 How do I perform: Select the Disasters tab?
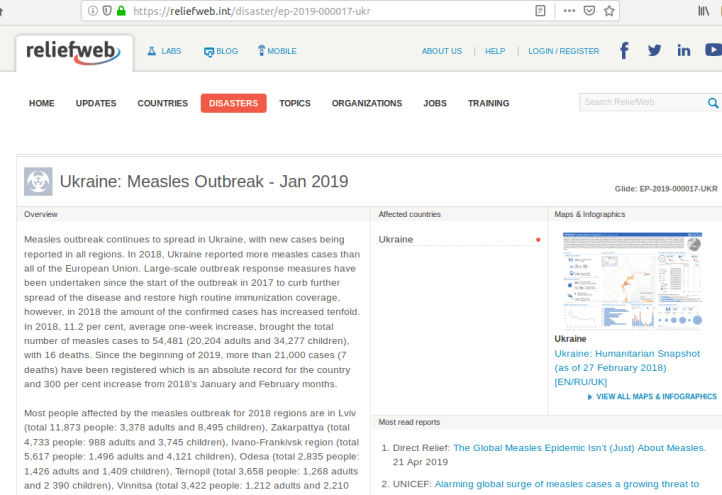click(x=233, y=103)
